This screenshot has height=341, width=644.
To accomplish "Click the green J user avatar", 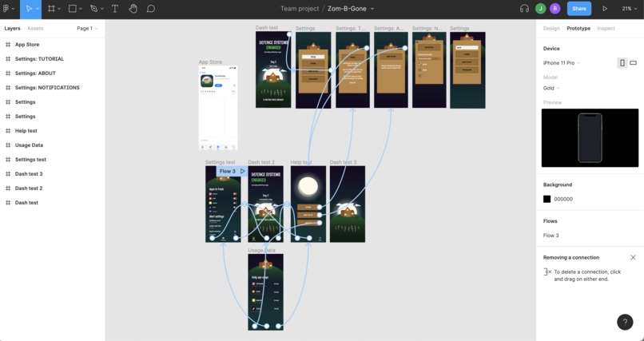I will (540, 9).
